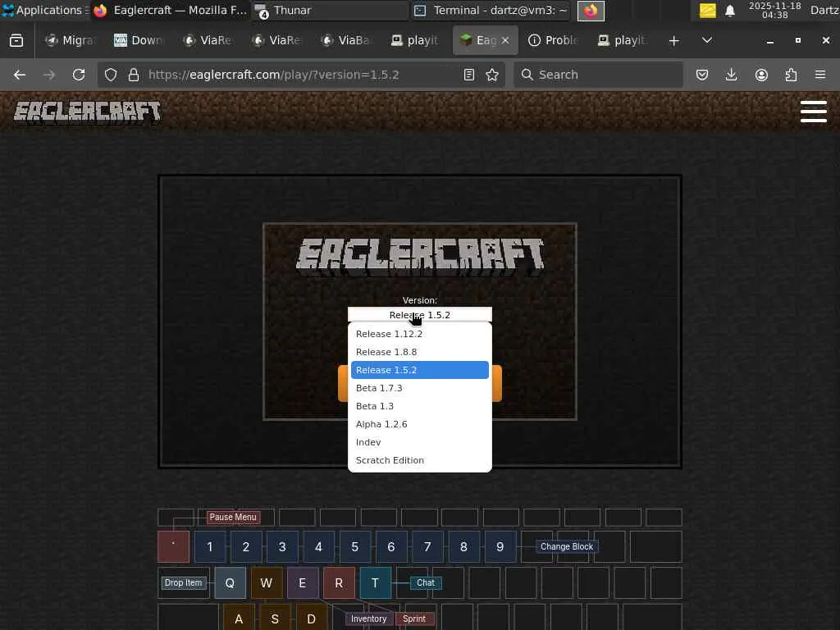Click Firefox icon in panel taskbar
The width and height of the screenshot is (840, 630).
coord(591,11)
